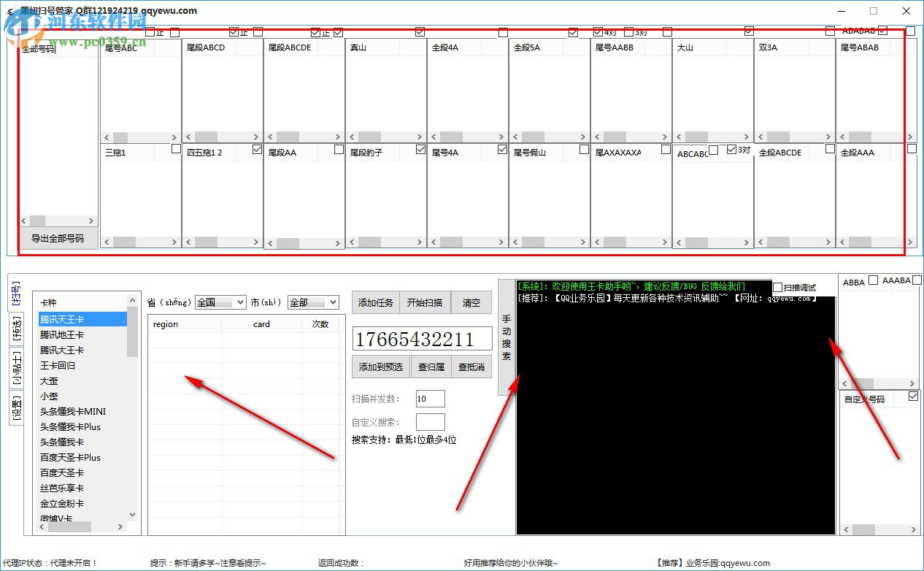Uncheck the 尾段豹子 checkbox
The height and width of the screenshot is (571, 924).
click(x=420, y=148)
